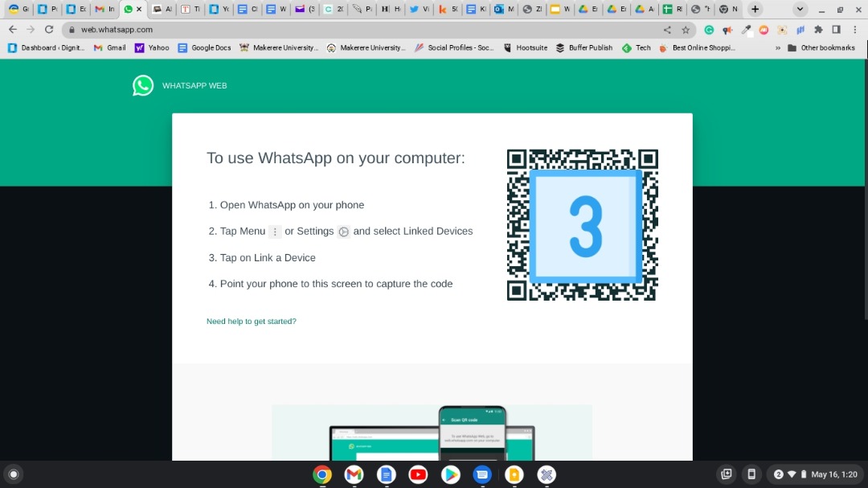Close the active WhatsApp tab
868x488 pixels.
point(139,9)
